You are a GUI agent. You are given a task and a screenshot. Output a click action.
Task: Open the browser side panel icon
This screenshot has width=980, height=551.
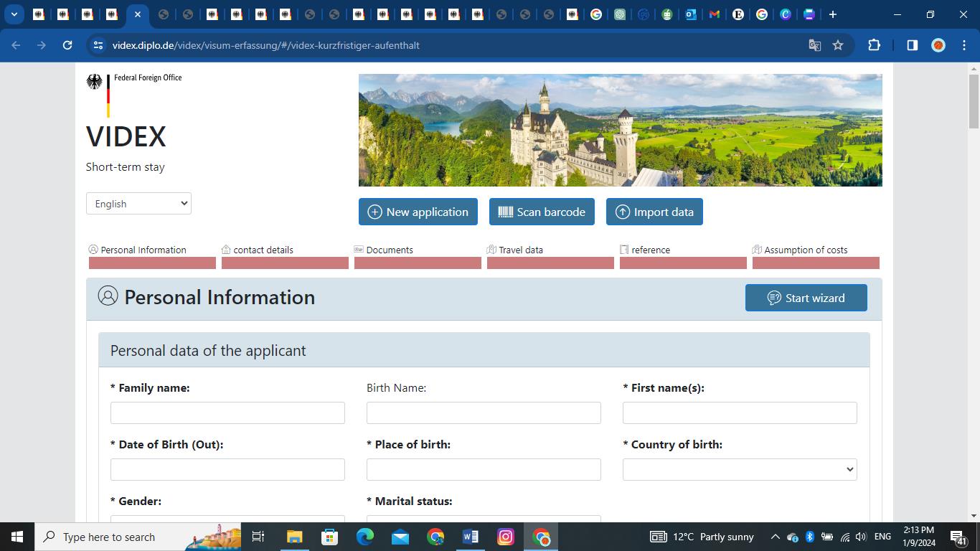[x=912, y=44]
